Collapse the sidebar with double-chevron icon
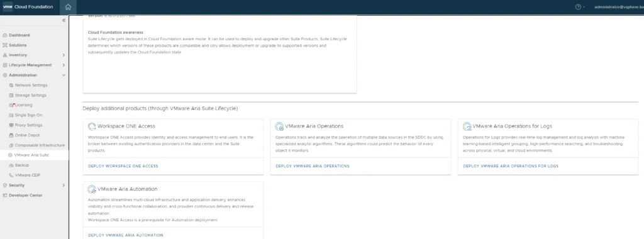This screenshot has height=239, width=644. point(64,21)
